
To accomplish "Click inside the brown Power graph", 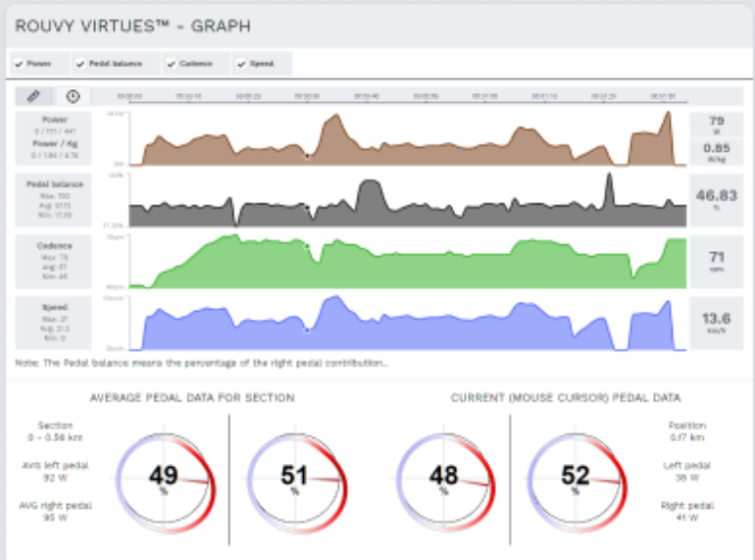I will 408,138.
